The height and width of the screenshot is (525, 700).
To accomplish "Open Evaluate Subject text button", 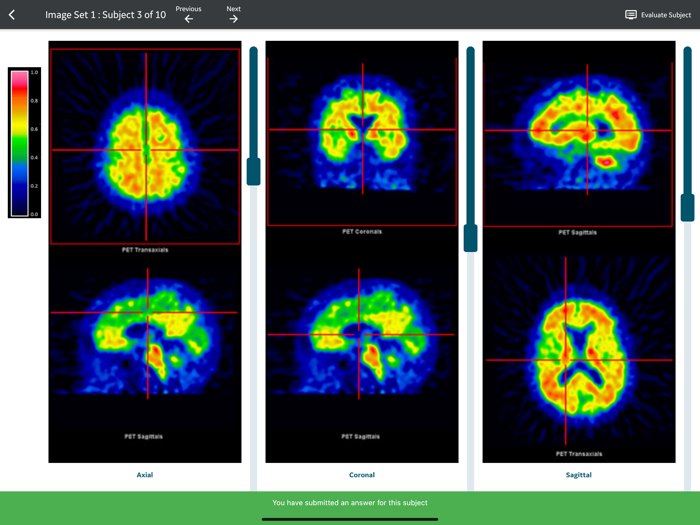I will (666, 15).
